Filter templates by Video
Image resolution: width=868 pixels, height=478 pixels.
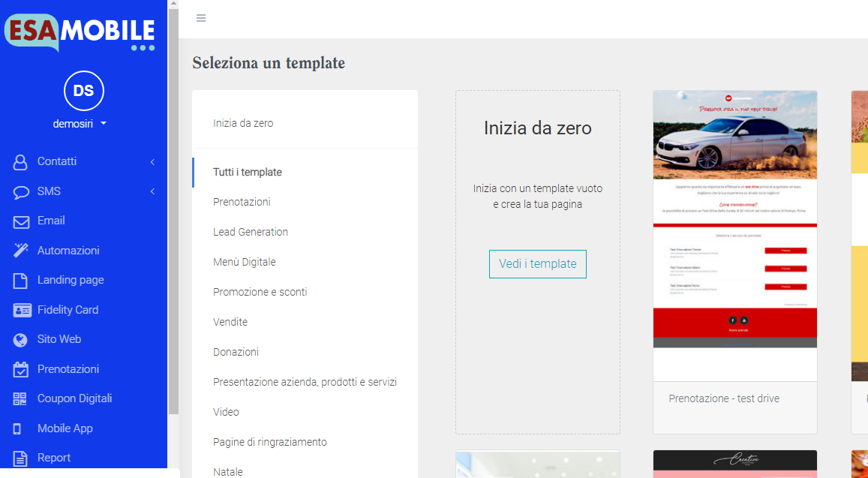coord(226,412)
